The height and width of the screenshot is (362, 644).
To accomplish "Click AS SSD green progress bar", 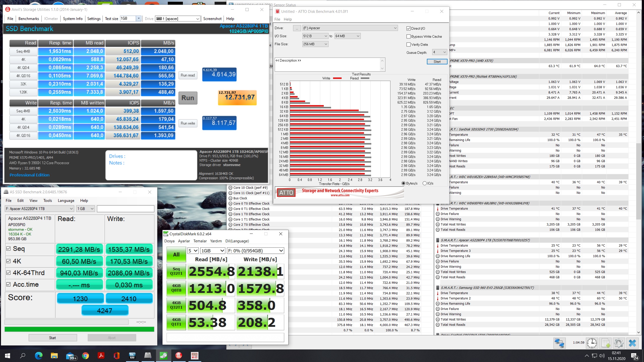I will tap(79, 329).
